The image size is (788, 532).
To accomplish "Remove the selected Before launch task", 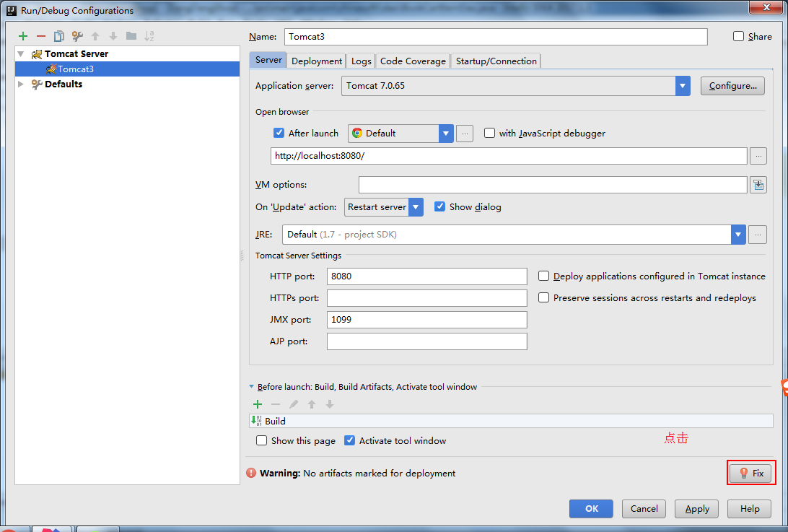I will pos(276,404).
